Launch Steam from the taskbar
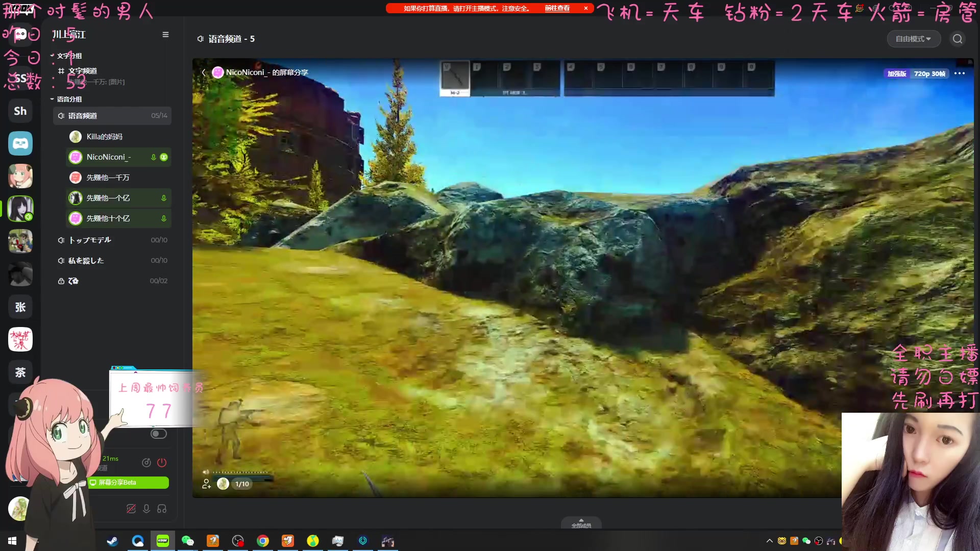 tap(112, 541)
